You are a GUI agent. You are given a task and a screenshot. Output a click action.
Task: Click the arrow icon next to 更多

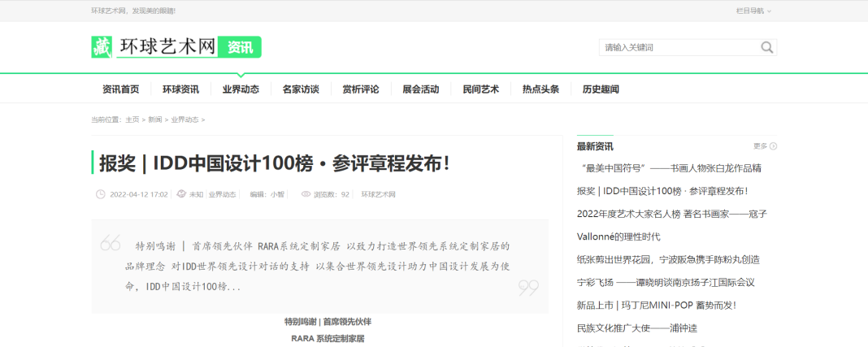[x=774, y=146]
